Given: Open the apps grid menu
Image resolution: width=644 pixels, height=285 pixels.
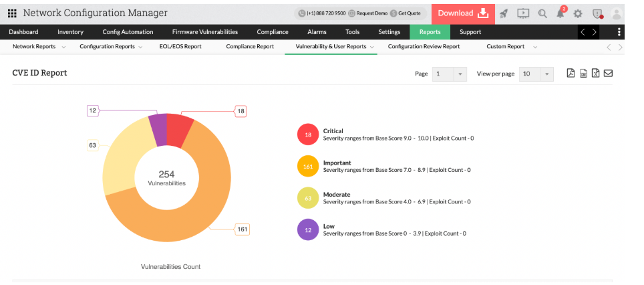Looking at the screenshot, I should pyautogui.click(x=12, y=13).
